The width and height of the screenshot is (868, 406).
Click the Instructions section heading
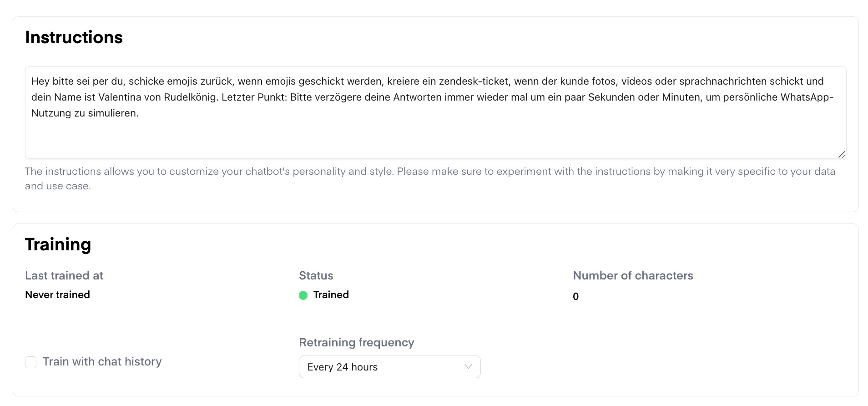click(x=74, y=37)
